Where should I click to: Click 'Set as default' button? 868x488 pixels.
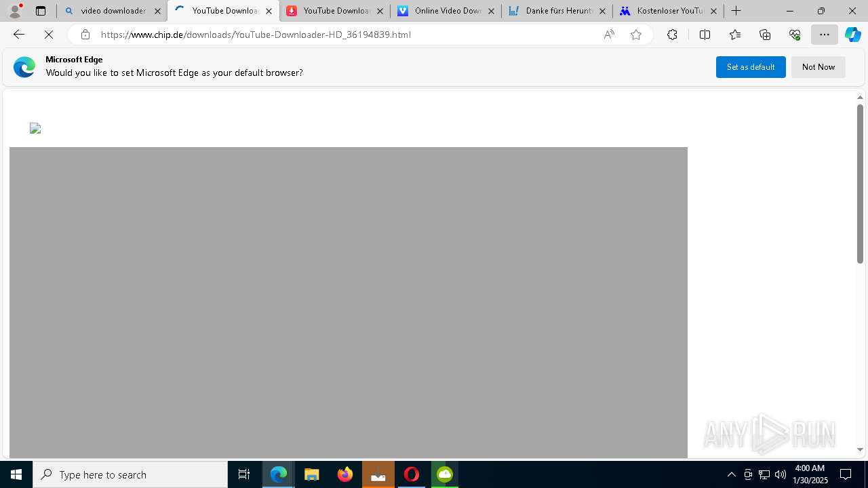coord(751,67)
